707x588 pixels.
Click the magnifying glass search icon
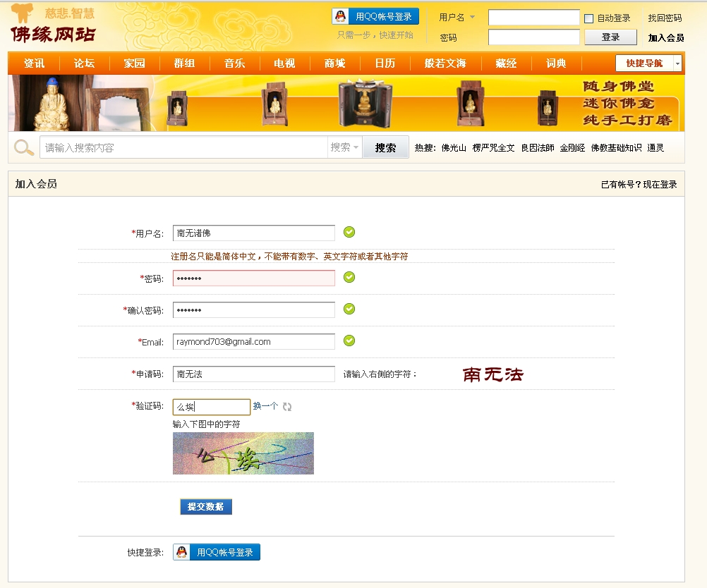pyautogui.click(x=24, y=147)
